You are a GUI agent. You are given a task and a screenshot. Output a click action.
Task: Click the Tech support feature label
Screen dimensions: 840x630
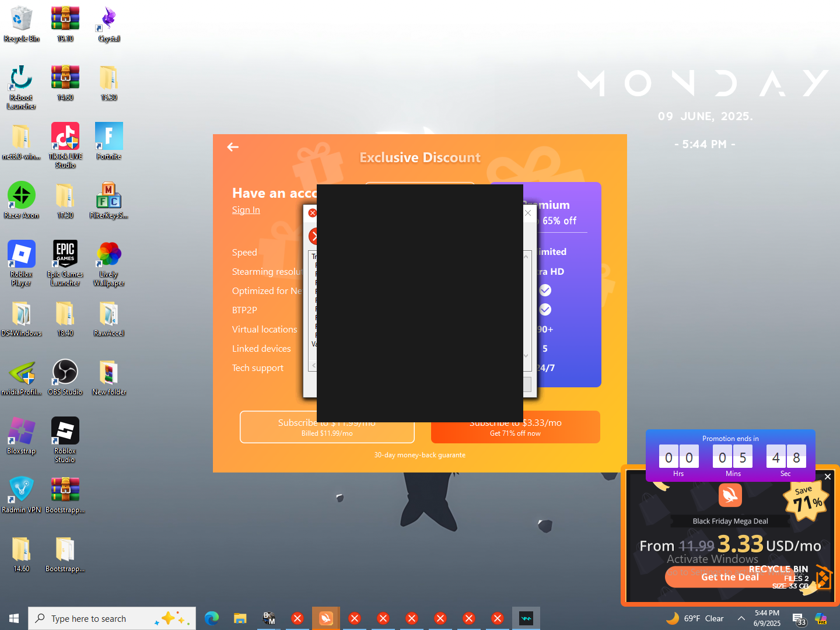pos(258,368)
